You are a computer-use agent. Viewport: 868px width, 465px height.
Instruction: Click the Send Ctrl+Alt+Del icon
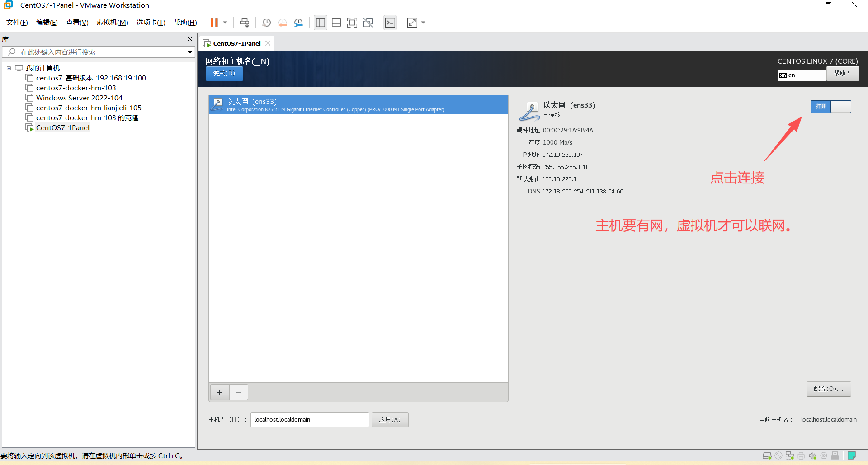click(x=245, y=23)
